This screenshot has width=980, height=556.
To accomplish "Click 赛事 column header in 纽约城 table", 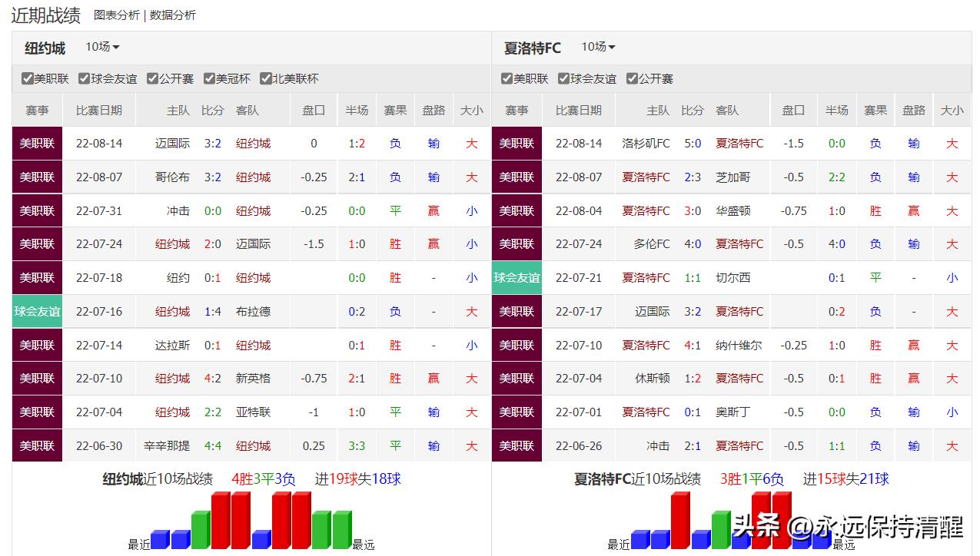I will [x=37, y=110].
